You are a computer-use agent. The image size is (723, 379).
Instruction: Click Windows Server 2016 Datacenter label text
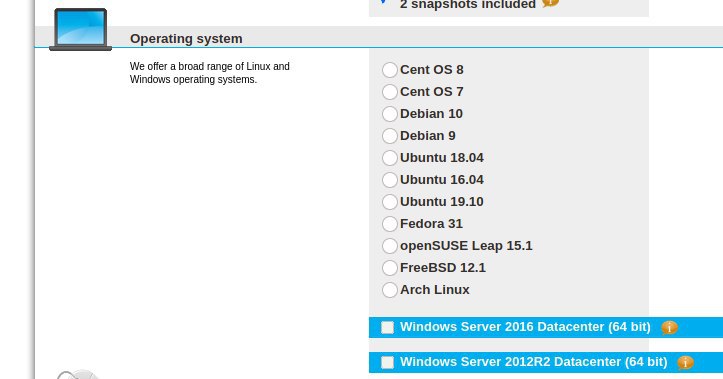(525, 327)
